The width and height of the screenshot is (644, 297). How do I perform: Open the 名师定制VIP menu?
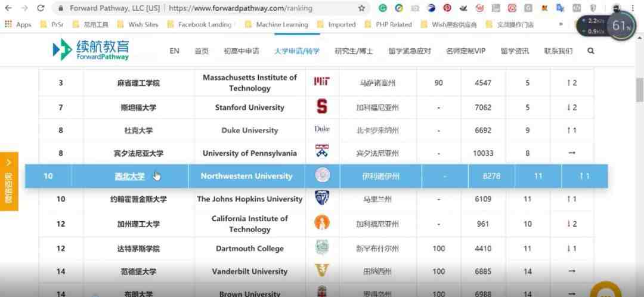(x=466, y=51)
